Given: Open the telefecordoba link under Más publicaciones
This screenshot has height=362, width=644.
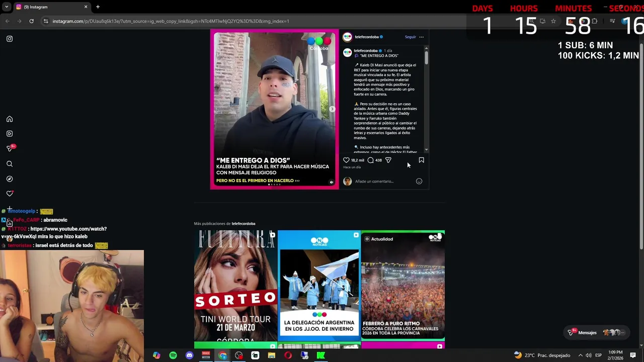Looking at the screenshot, I should point(244,224).
